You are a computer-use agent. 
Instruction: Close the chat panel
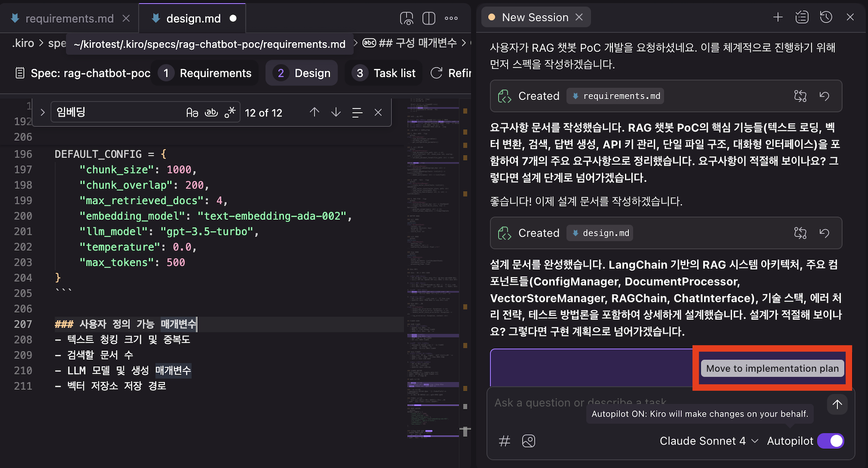click(x=850, y=17)
